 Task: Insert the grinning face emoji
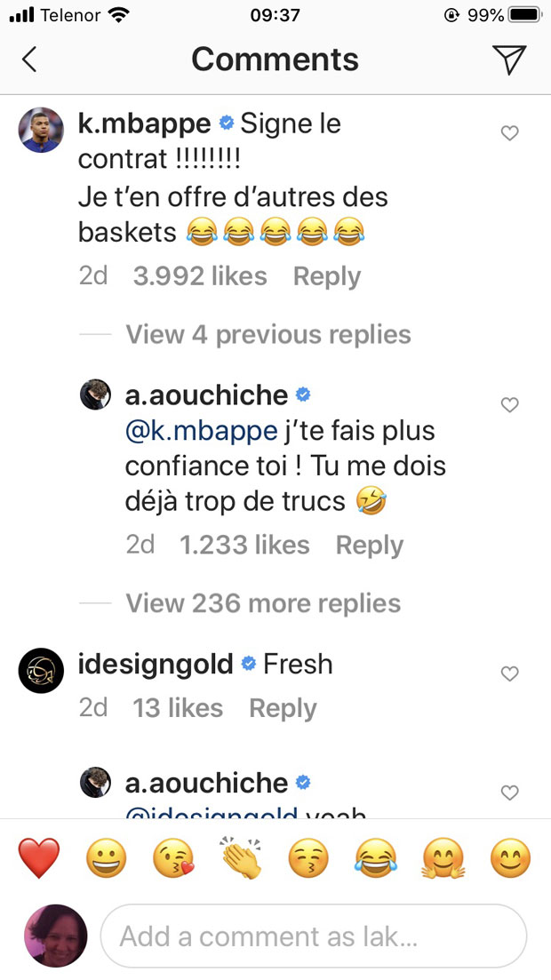pos(107,858)
